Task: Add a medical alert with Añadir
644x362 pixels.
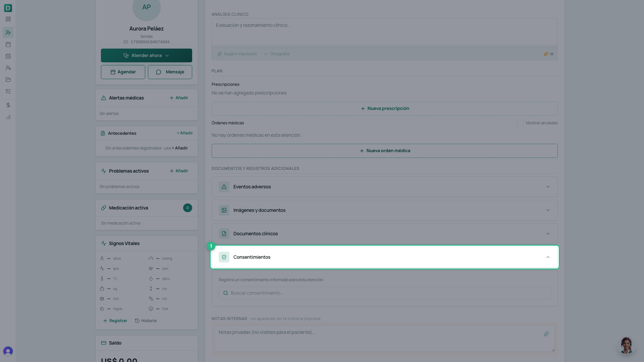Action: (179, 98)
